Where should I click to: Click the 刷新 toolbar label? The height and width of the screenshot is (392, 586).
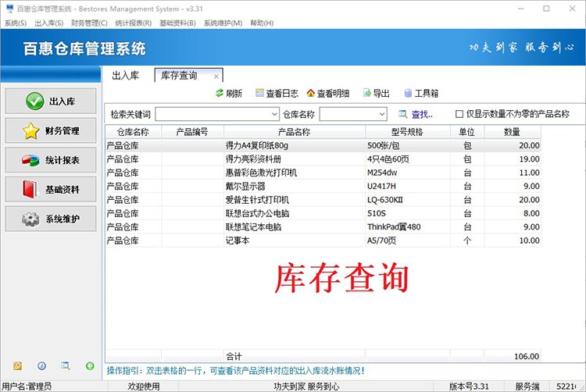(x=234, y=93)
